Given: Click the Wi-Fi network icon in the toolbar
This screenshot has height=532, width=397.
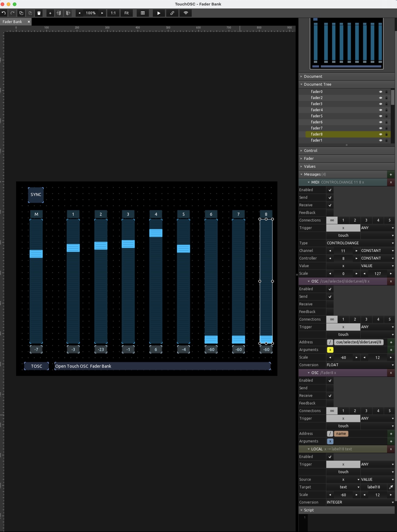Looking at the screenshot, I should pyautogui.click(x=186, y=13).
